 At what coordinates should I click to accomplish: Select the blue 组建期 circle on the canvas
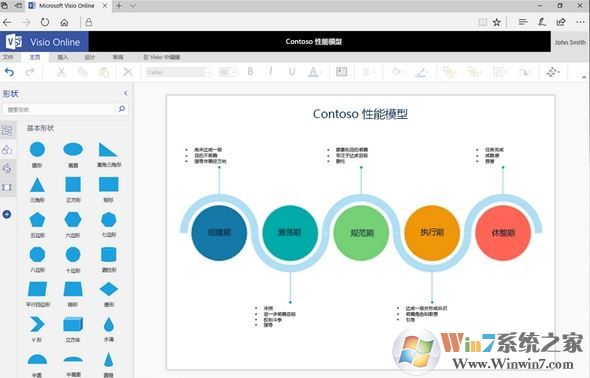[219, 233]
